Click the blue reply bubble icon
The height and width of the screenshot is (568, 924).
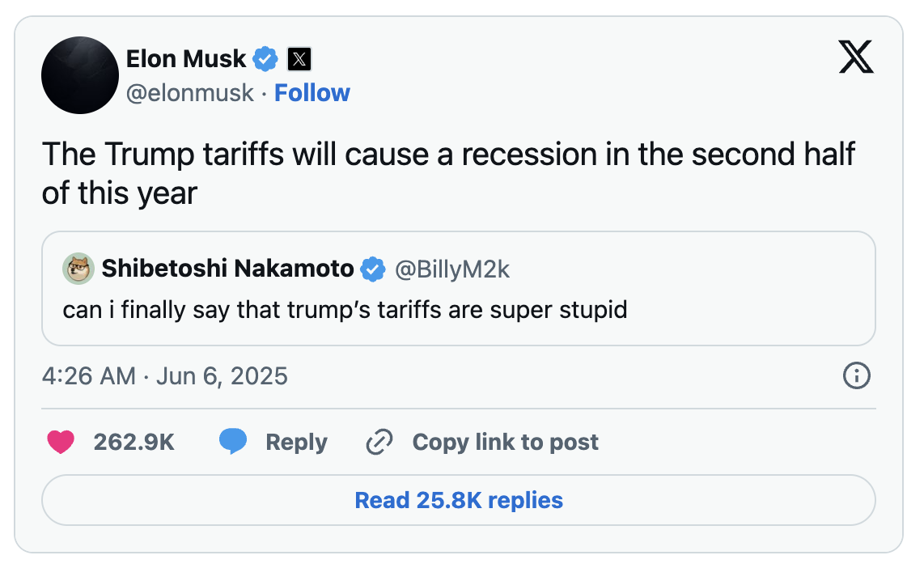pos(233,442)
